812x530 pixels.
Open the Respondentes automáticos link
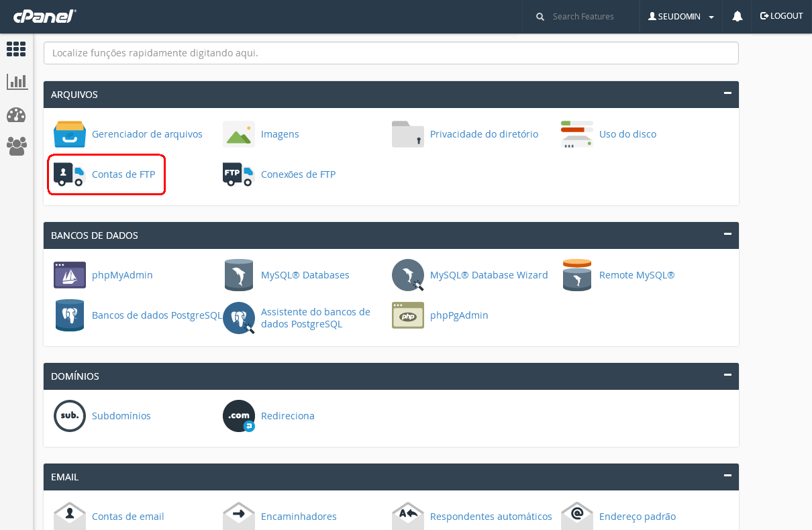pos(491,517)
